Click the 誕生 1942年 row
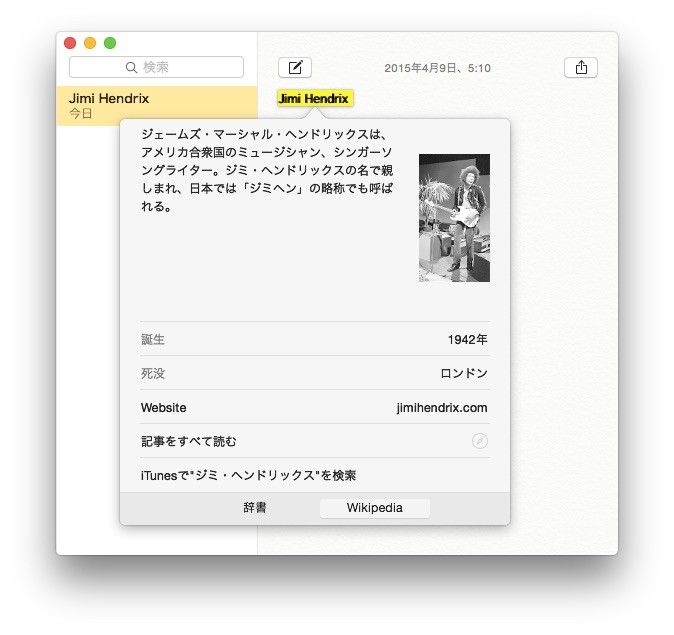The image size is (674, 635). pyautogui.click(x=315, y=339)
